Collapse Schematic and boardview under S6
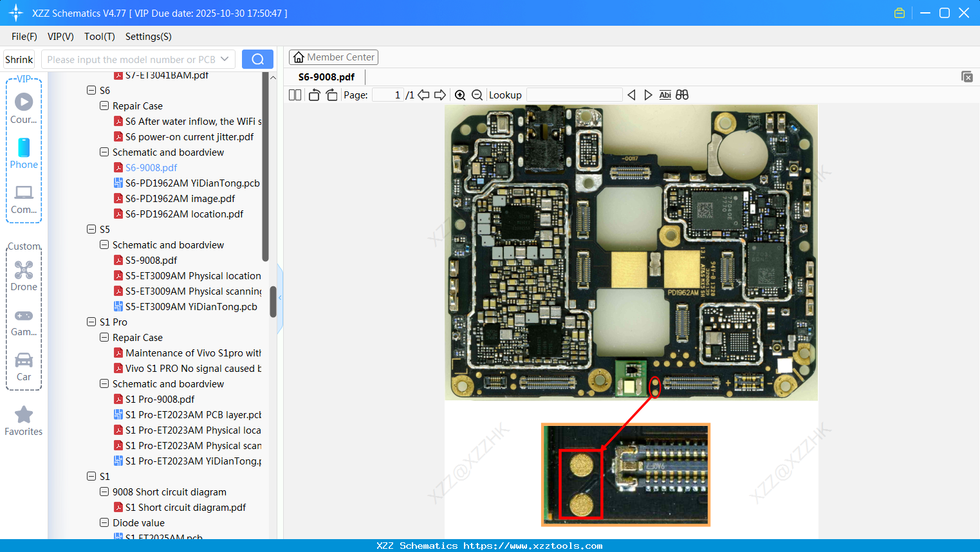Screen dimensions: 980x552 [104, 152]
